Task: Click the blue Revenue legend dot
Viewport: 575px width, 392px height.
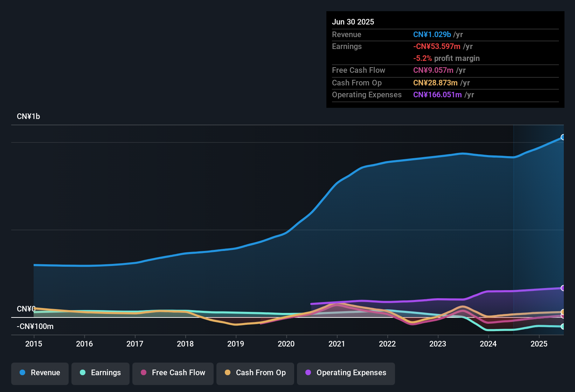Action: [22, 373]
